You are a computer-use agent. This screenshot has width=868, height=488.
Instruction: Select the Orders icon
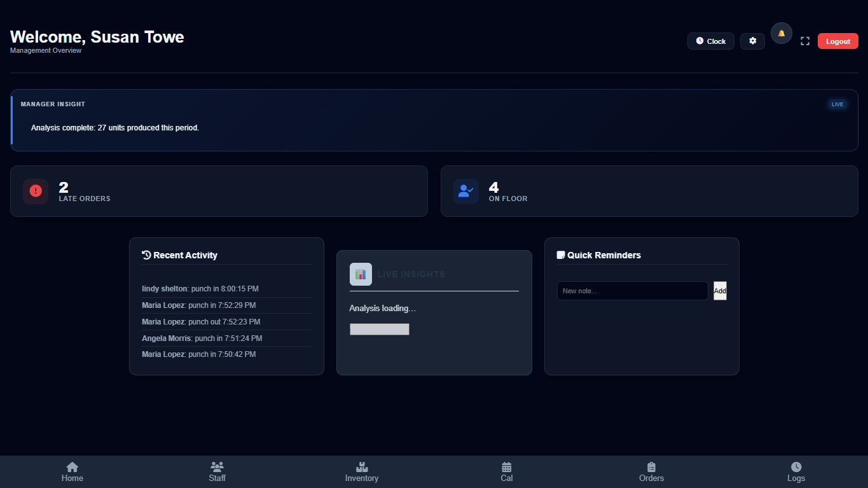(651, 468)
